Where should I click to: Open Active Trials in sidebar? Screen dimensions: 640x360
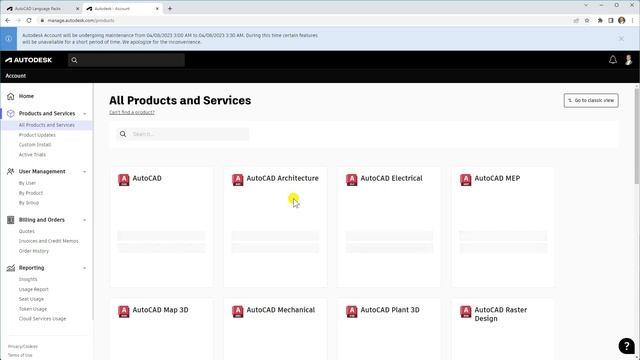click(x=32, y=155)
